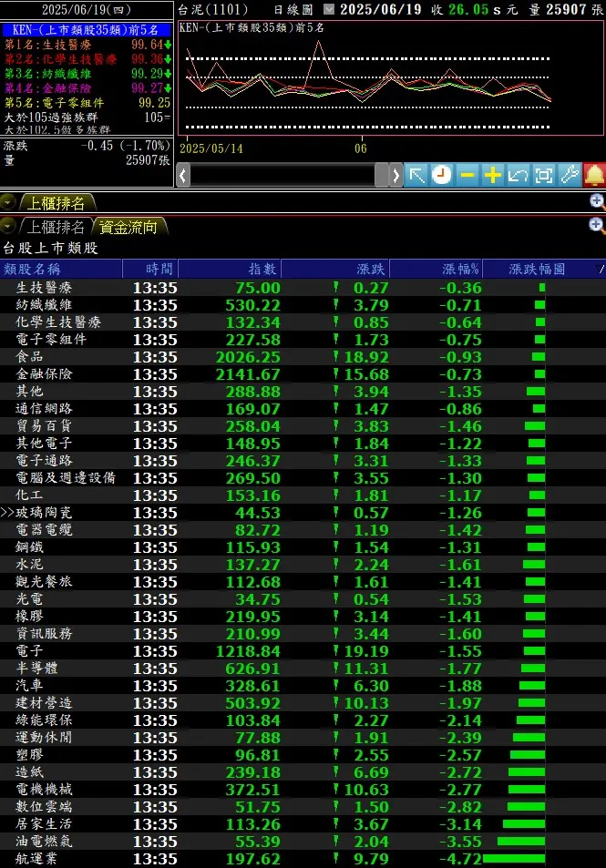Select the arrow cursor tool in chart toolbar
The width and height of the screenshot is (606, 868).
pos(416,176)
